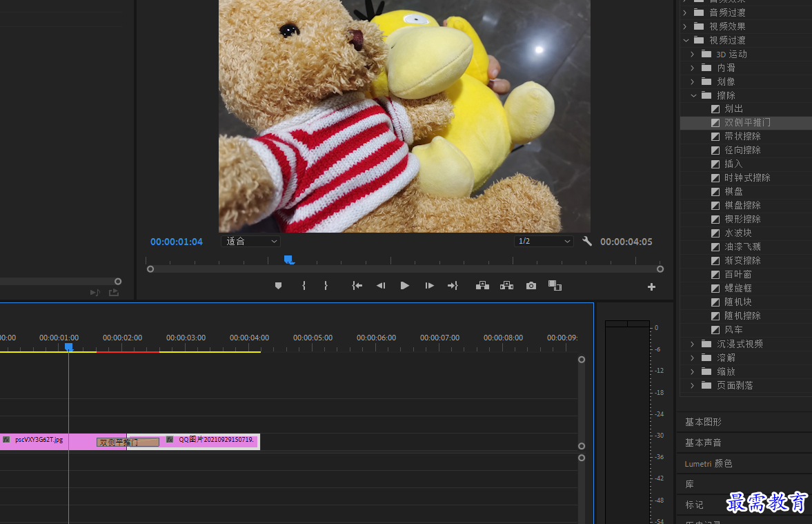Jump to the Out point
The image size is (812, 524).
(453, 286)
